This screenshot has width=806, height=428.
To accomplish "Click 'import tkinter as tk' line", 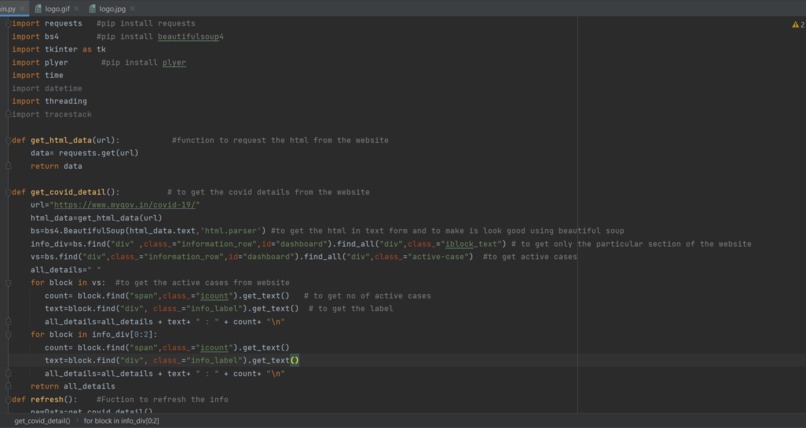I will coord(59,49).
